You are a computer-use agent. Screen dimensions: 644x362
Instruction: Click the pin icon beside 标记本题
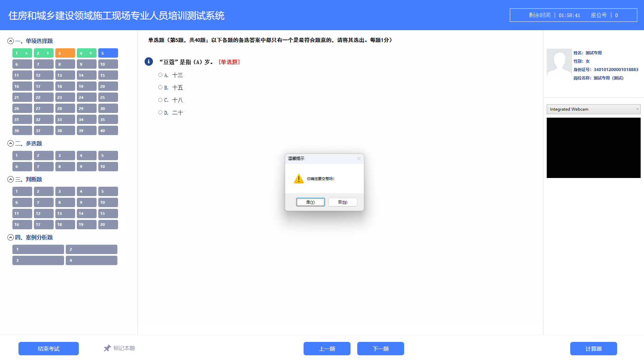pos(107,348)
